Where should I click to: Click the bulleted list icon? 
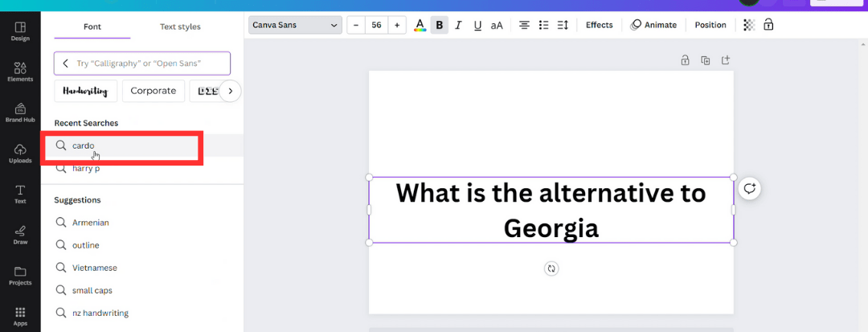[x=543, y=25]
